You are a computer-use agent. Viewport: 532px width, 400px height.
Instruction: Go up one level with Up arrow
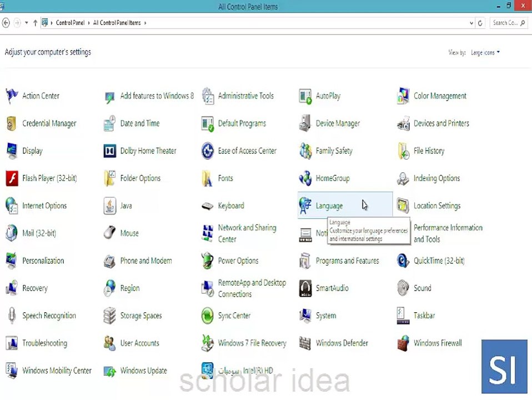click(36, 23)
